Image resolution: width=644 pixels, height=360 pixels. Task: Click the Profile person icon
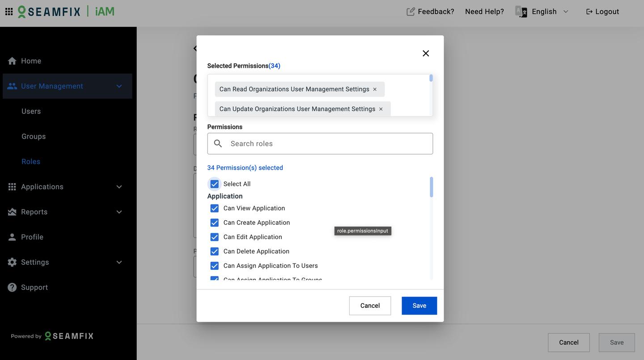pos(12,237)
